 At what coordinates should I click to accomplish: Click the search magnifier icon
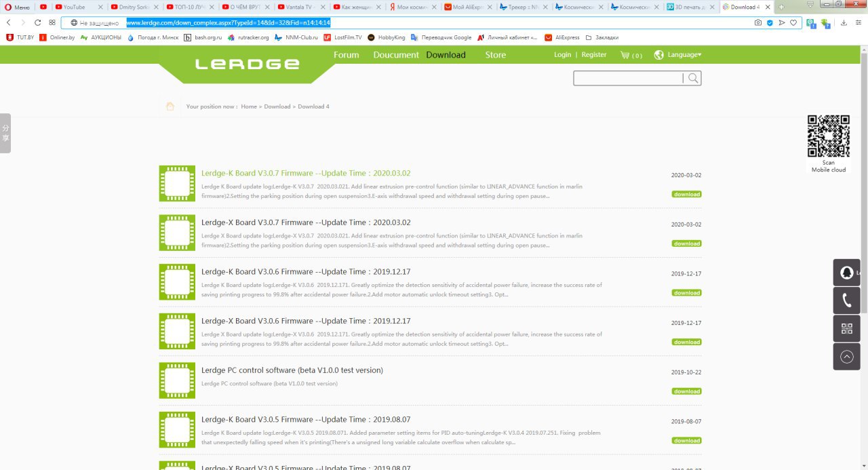(x=693, y=78)
